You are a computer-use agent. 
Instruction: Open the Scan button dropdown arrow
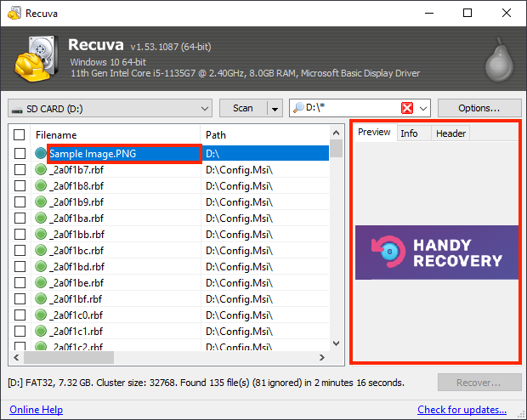tap(275, 109)
